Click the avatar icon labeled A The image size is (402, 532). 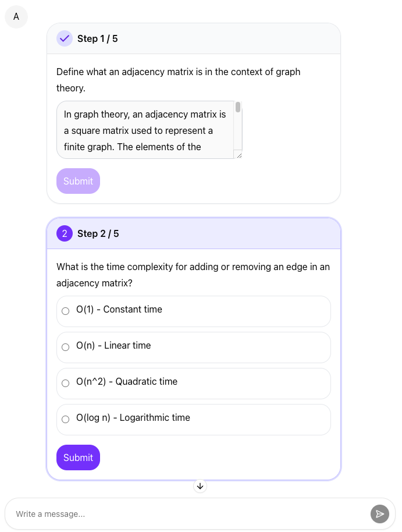pyautogui.click(x=16, y=17)
